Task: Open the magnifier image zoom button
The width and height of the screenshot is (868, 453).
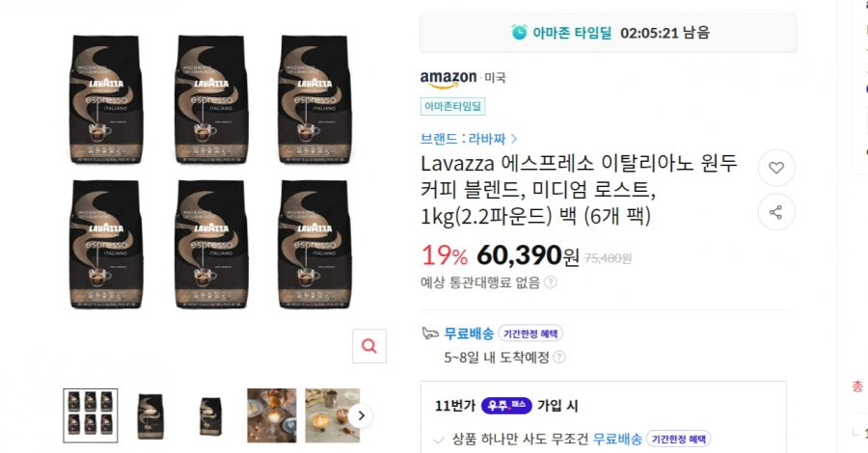Action: [369, 346]
